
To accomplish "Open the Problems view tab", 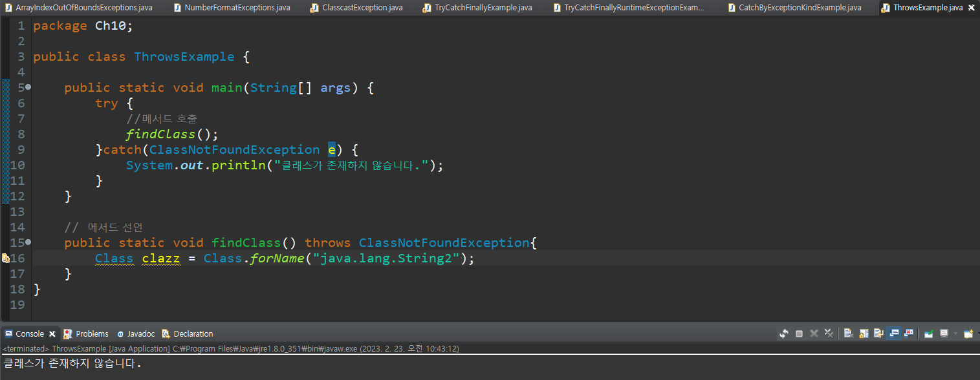I will click(92, 334).
